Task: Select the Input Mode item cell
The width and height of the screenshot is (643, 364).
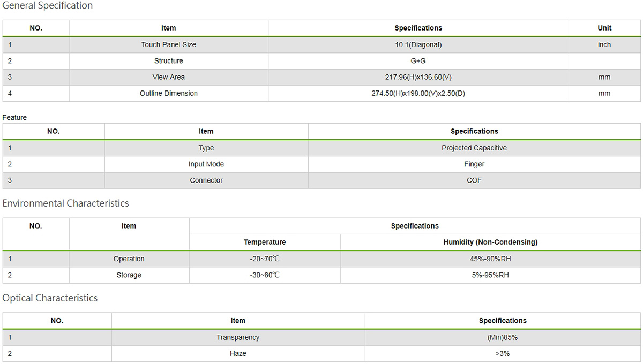Action: click(x=206, y=164)
